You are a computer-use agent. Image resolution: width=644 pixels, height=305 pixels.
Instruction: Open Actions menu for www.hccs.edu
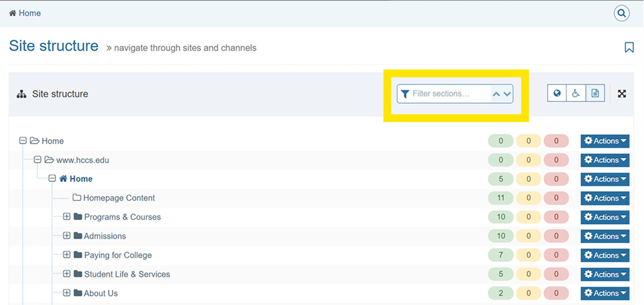605,160
